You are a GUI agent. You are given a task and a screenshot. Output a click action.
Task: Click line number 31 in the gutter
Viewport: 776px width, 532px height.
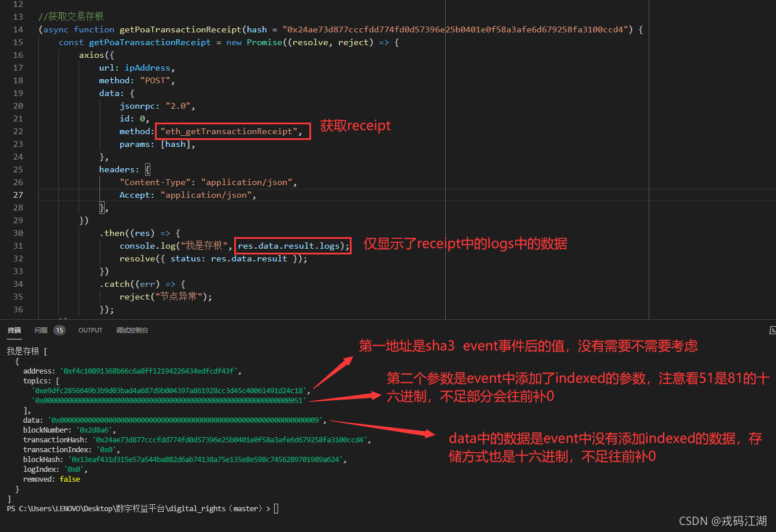pos(18,246)
